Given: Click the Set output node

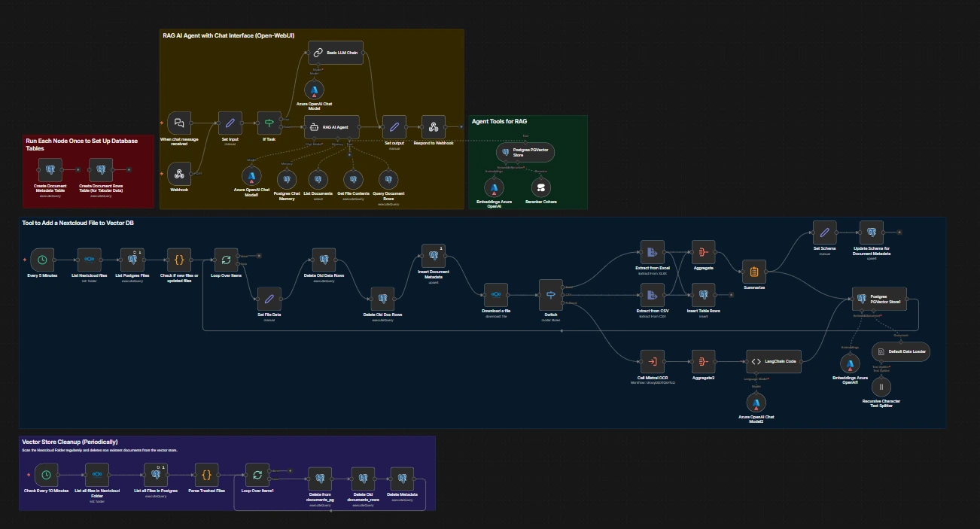Looking at the screenshot, I should tap(394, 127).
